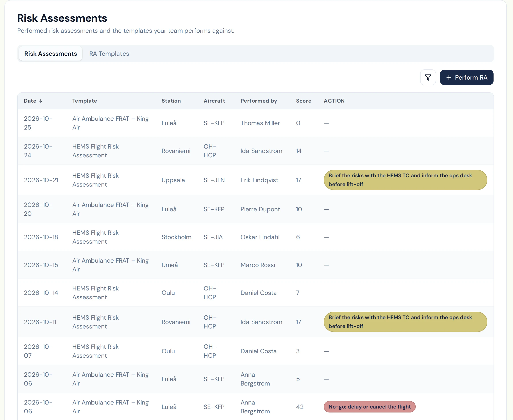Click the 2026-10-20 date cell
This screenshot has height=420, width=513.
pos(38,209)
